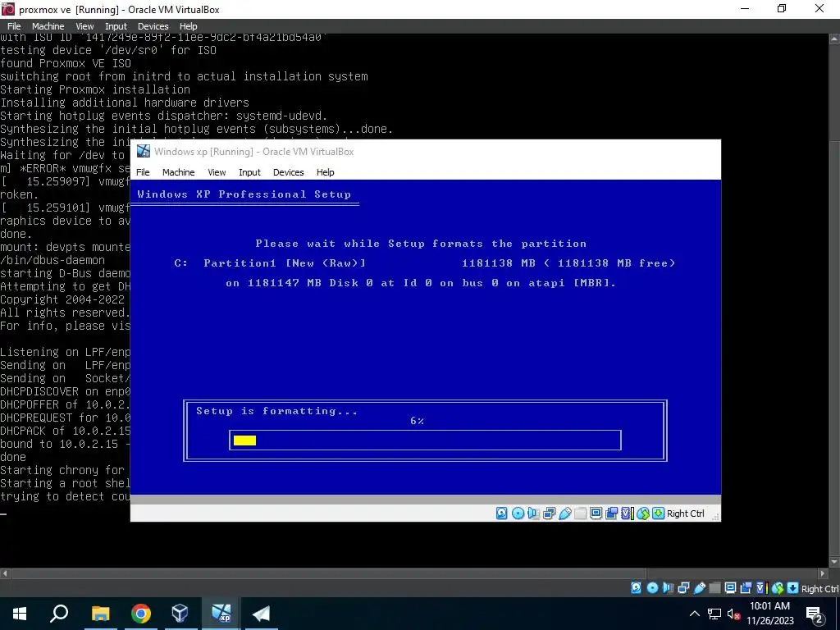The width and height of the screenshot is (840, 630).
Task: Click the horizontal scrollbar left arrow in proxmox ve
Action: (5, 573)
